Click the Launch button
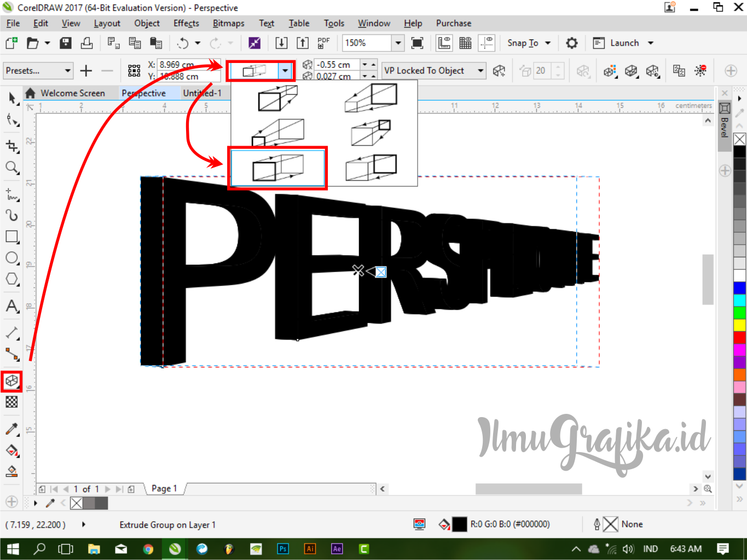The image size is (747, 560). click(x=624, y=43)
